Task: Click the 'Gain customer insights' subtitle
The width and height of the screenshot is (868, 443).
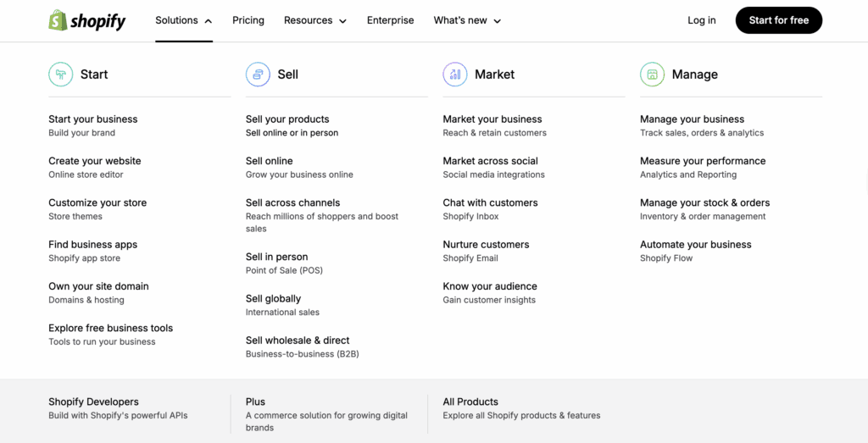Action: click(489, 300)
